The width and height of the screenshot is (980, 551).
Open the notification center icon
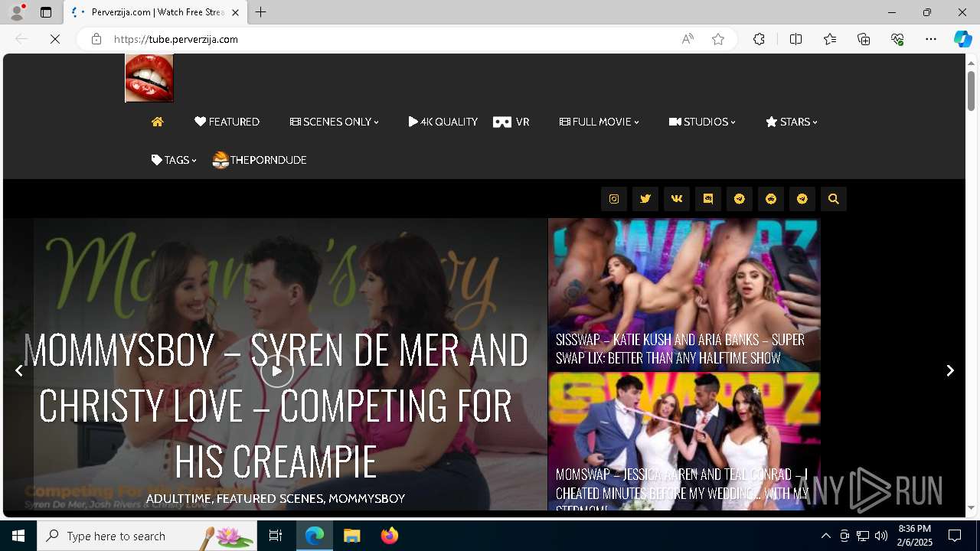955,536
